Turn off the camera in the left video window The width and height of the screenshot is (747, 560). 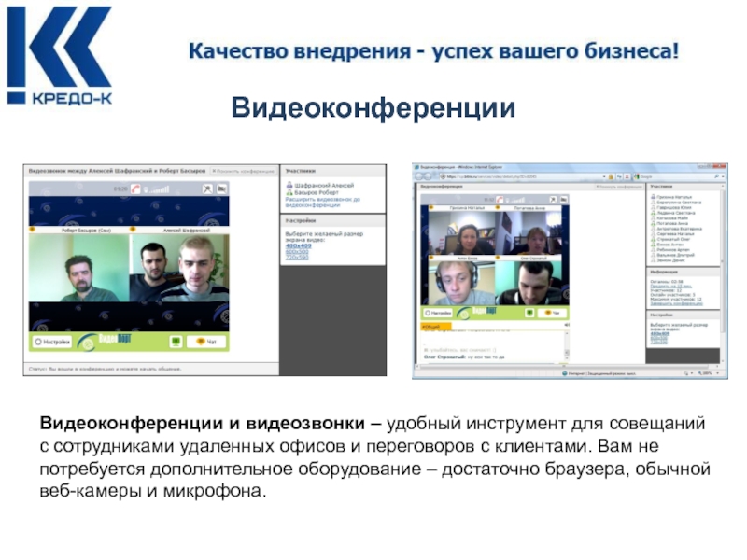pos(221,189)
